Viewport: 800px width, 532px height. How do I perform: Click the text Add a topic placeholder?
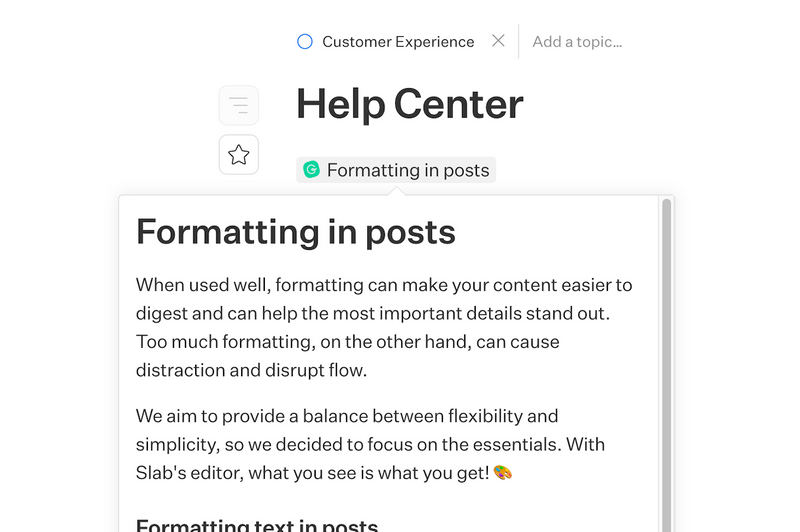click(577, 42)
